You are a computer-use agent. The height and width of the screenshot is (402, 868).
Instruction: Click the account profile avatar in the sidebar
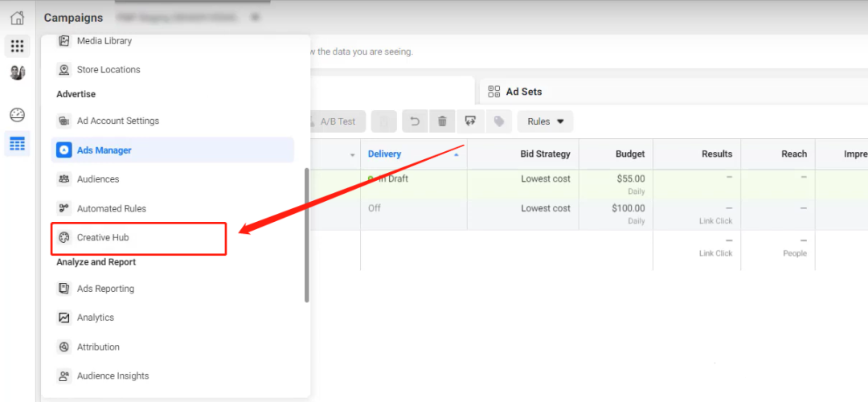click(17, 72)
